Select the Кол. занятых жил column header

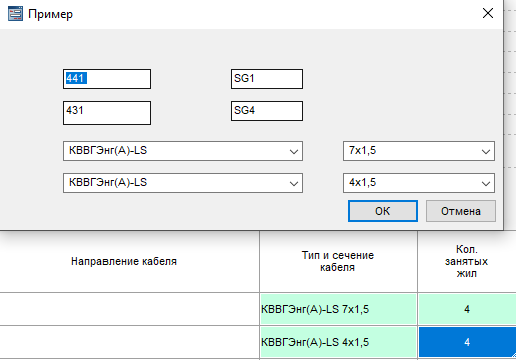pyautogui.click(x=467, y=261)
